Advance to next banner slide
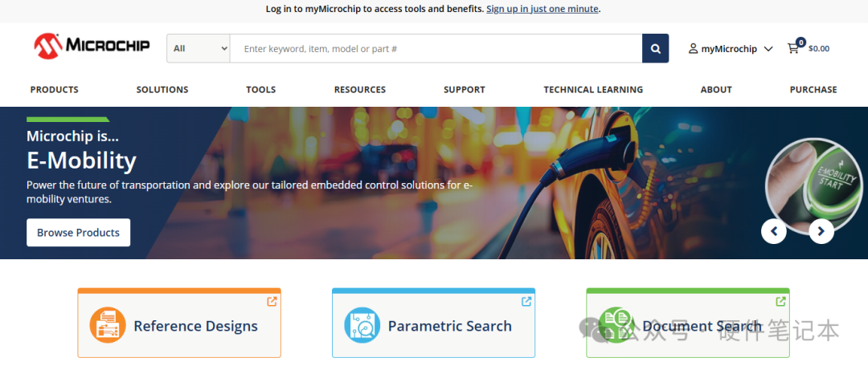Image resolution: width=868 pixels, height=366 pixels. coord(821,231)
